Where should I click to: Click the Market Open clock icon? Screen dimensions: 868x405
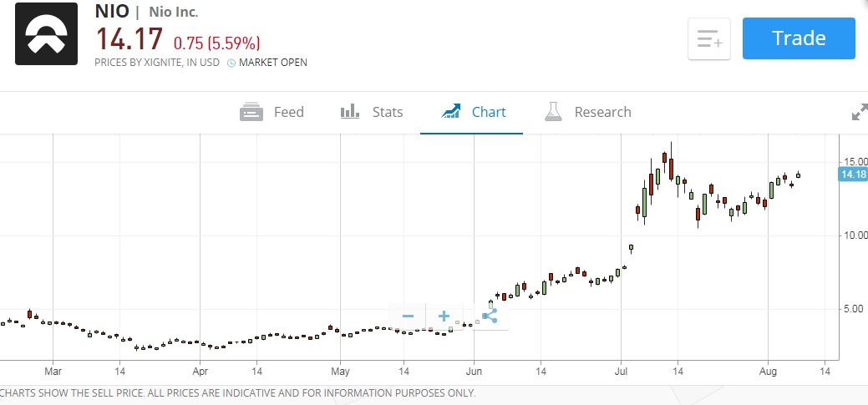[x=231, y=63]
